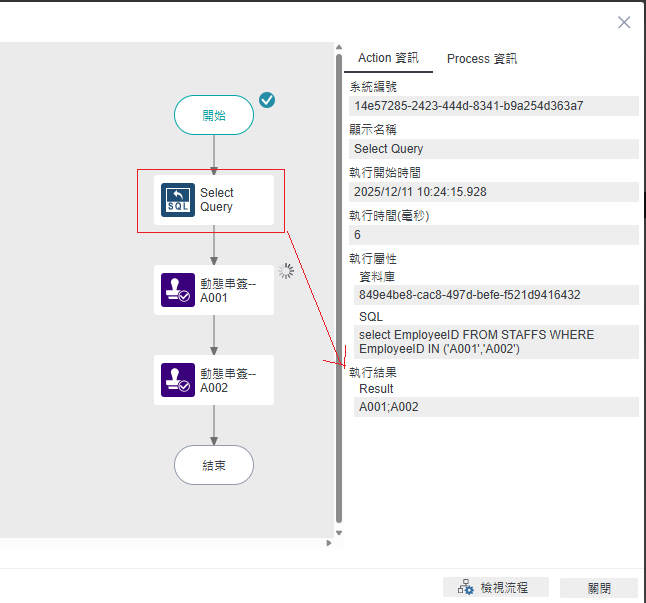Click the Result value A001;A002
The width and height of the screenshot is (646, 603).
coord(496,407)
